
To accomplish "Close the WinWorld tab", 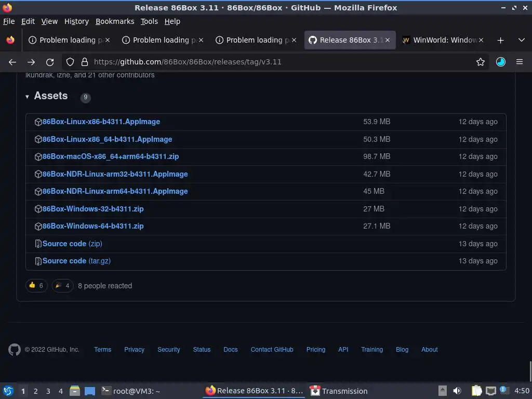I will 481,40.
